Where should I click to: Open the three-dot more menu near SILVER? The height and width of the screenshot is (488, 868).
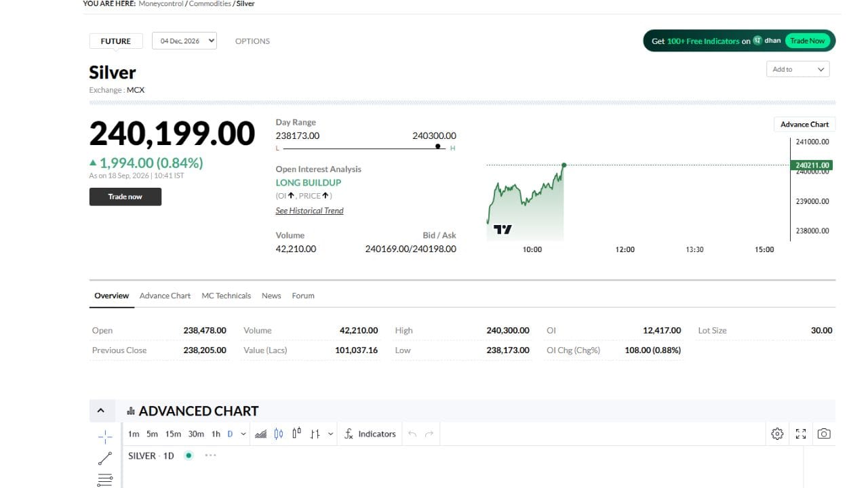(x=210, y=455)
